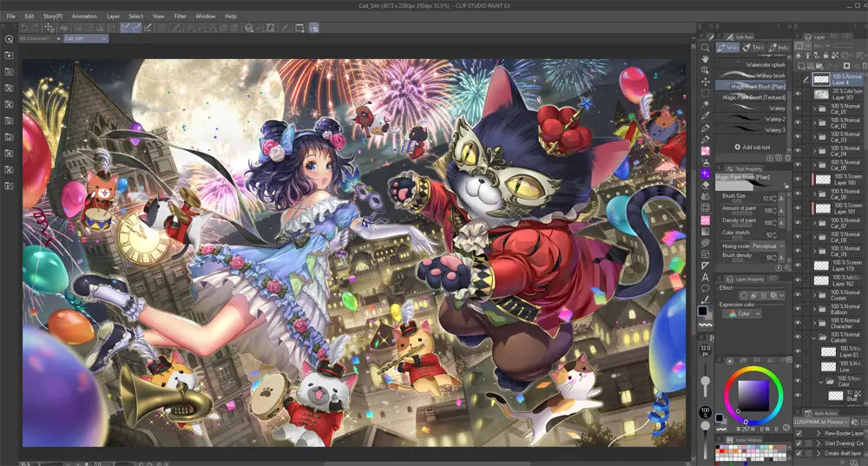Choose the Watery brush sub tool

(753, 75)
